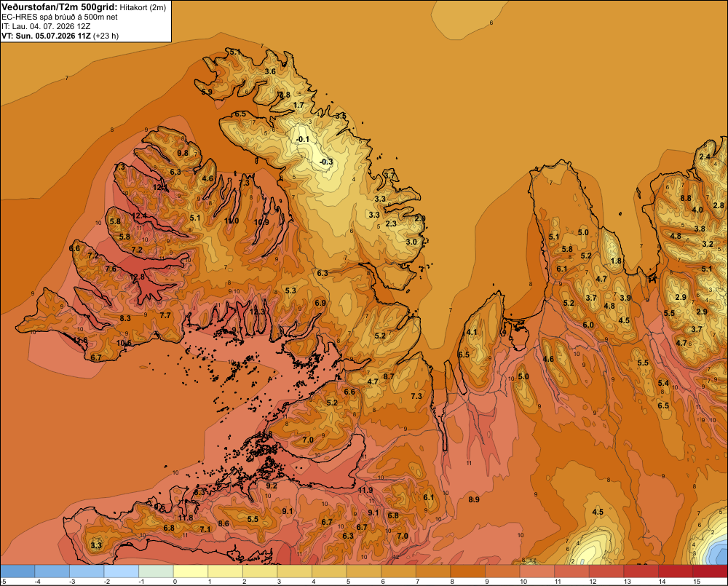Click the "-0.3" temperature value
The width and height of the screenshot is (728, 586).
pyautogui.click(x=326, y=162)
